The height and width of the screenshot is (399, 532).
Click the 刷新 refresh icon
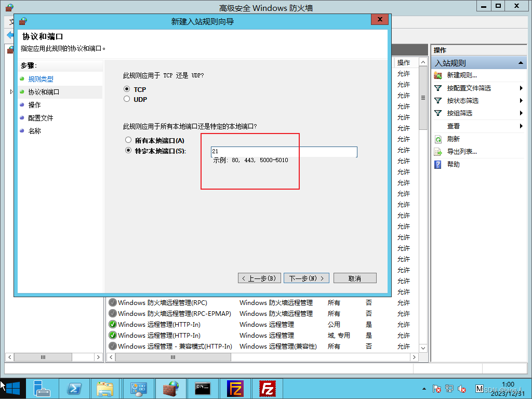click(438, 139)
